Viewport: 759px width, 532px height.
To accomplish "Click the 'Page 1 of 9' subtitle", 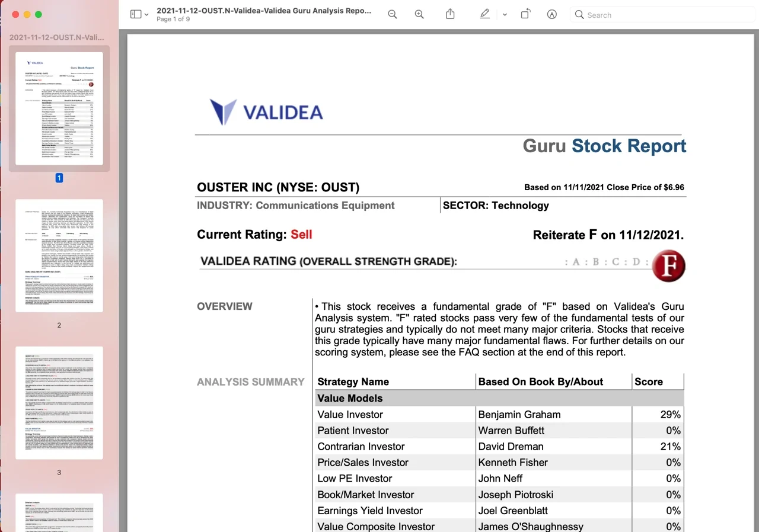I will coord(173,20).
